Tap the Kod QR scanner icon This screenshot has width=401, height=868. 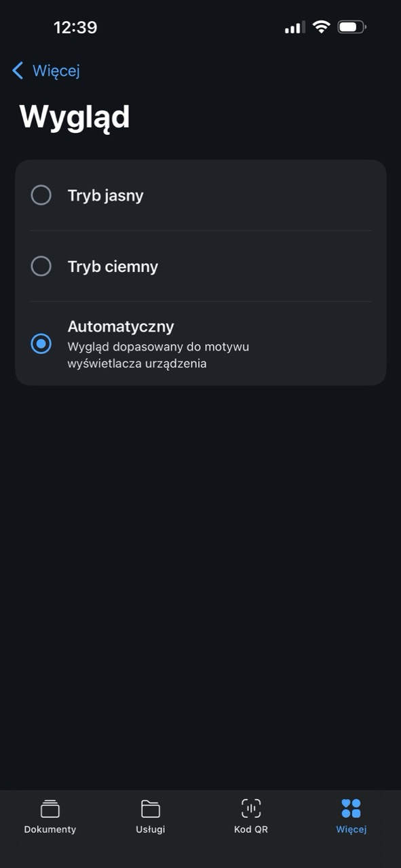point(251,808)
